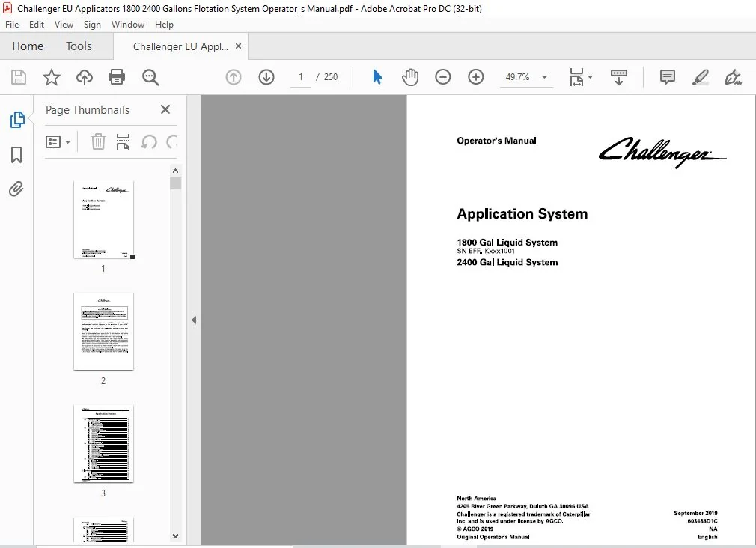
Task: Click the scrolling mode keyboard icon
Action: point(618,77)
